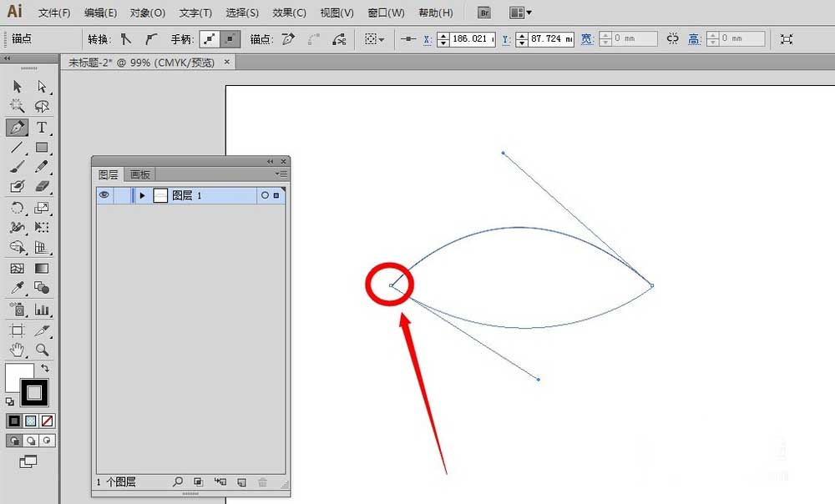Select the Zoom tool
Image resolution: width=835 pixels, height=504 pixels.
tap(42, 350)
